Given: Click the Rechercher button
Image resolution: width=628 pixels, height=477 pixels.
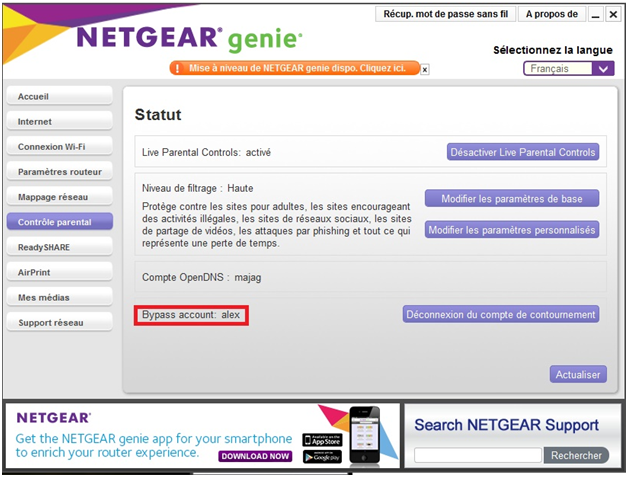Looking at the screenshot, I should tap(576, 455).
